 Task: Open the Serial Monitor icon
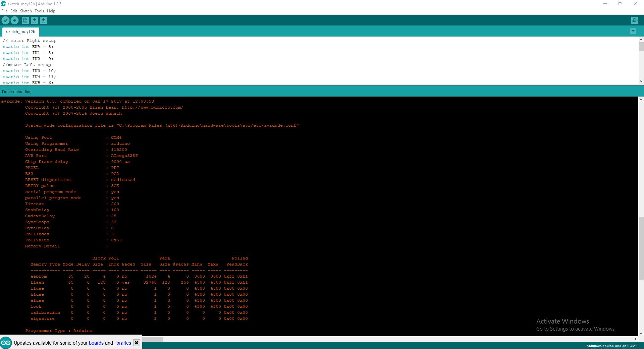pos(635,20)
